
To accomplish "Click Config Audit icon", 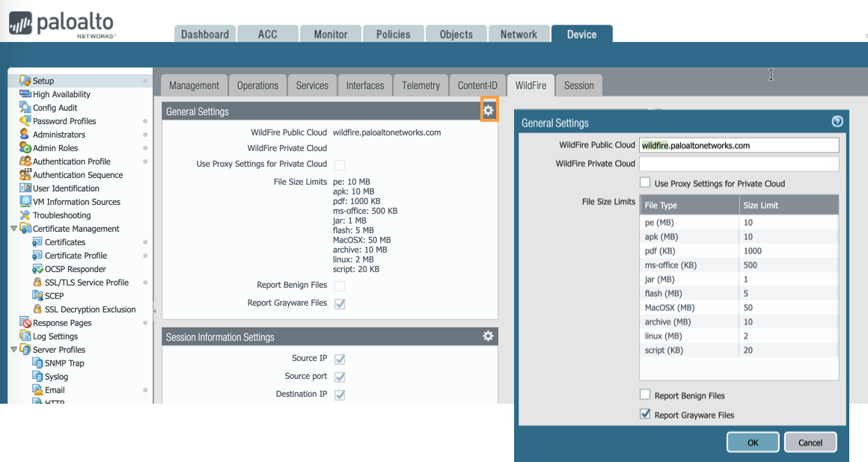I will (25, 108).
